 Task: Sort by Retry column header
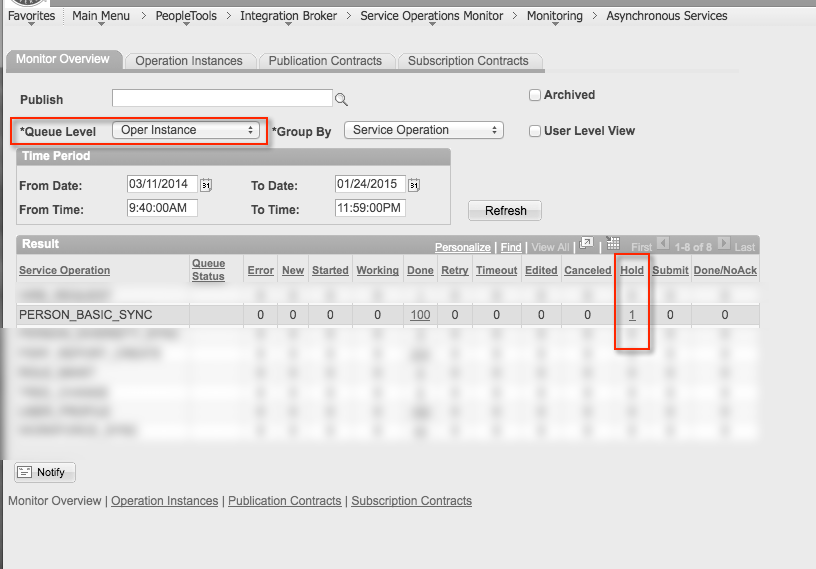pos(455,270)
